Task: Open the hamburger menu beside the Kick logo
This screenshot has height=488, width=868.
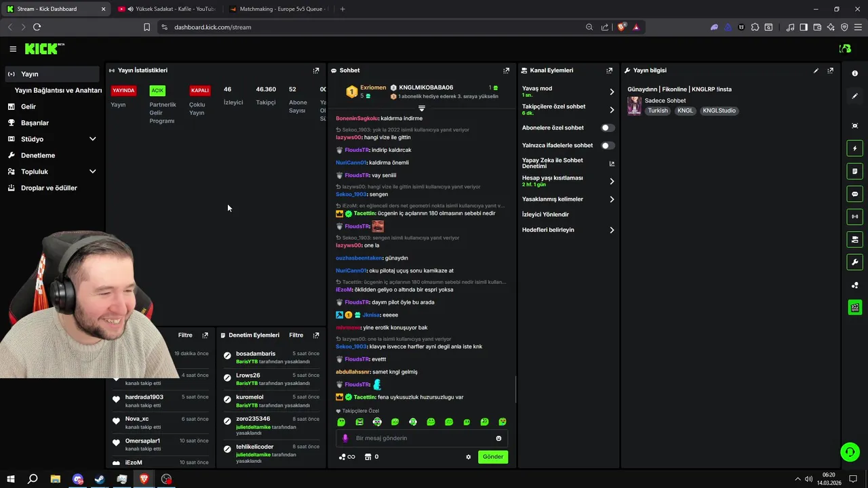Action: (x=13, y=49)
